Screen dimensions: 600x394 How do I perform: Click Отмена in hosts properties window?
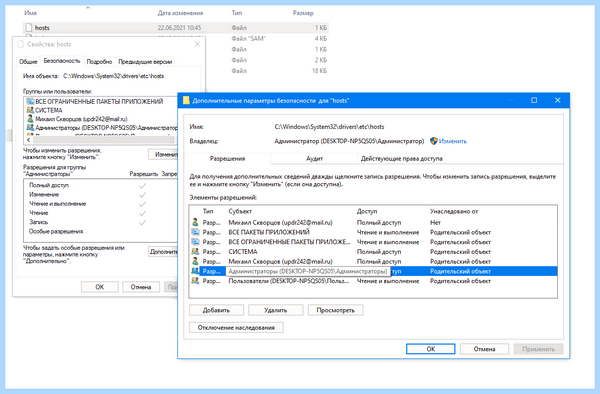click(x=141, y=287)
